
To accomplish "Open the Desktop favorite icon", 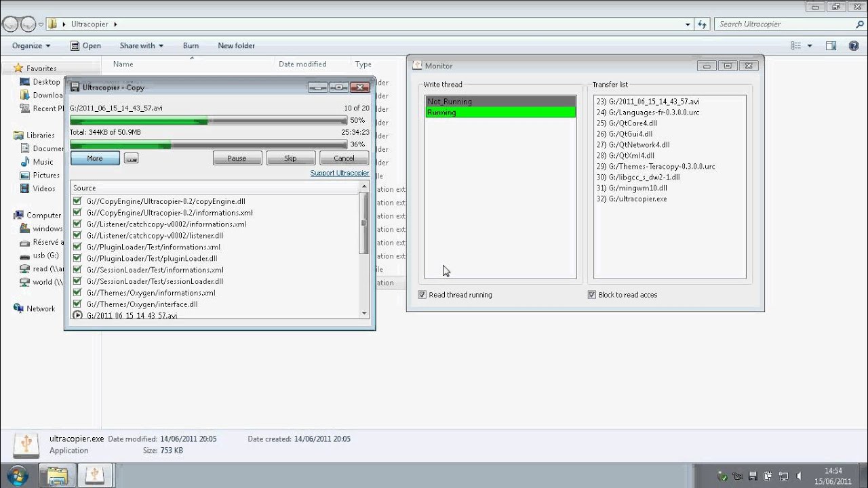I will tap(25, 82).
